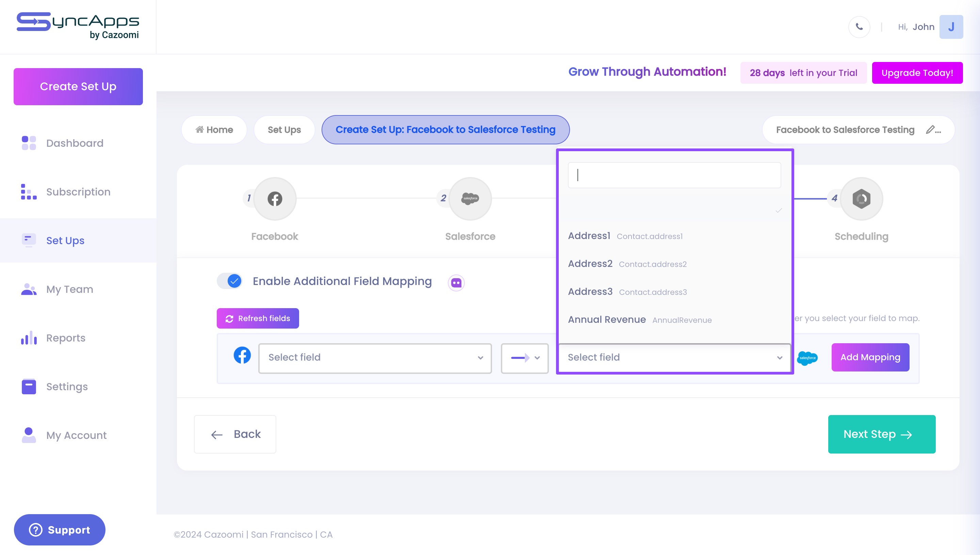Viewport: 980px width, 555px height.
Task: Click Create Set Up: Facebook to Salesforce Testing breadcrumb
Action: pos(445,130)
